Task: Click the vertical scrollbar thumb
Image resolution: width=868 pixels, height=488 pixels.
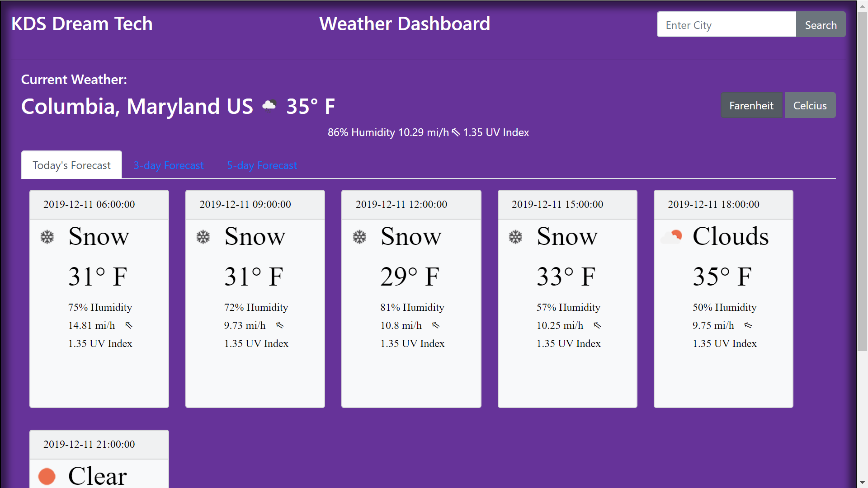Action: click(862, 181)
